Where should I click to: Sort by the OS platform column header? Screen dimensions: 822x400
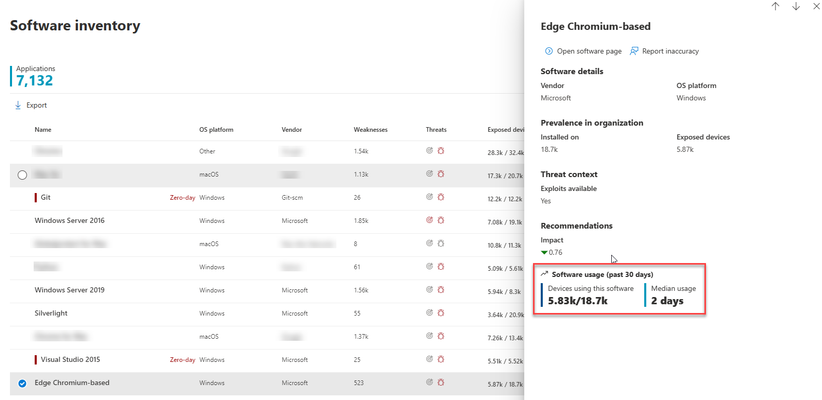(x=216, y=129)
